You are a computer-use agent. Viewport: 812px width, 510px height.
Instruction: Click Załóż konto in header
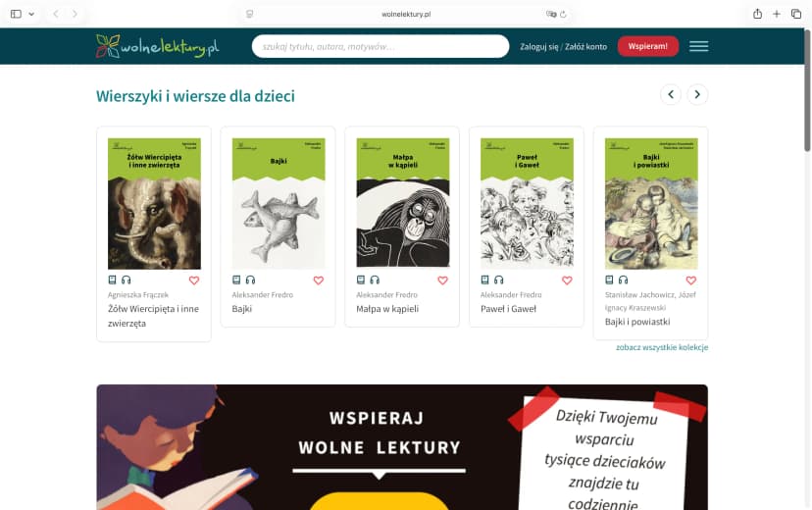[585, 47]
